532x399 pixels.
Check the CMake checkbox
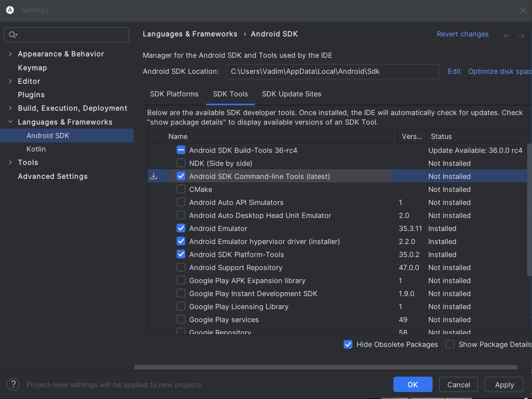[181, 189]
